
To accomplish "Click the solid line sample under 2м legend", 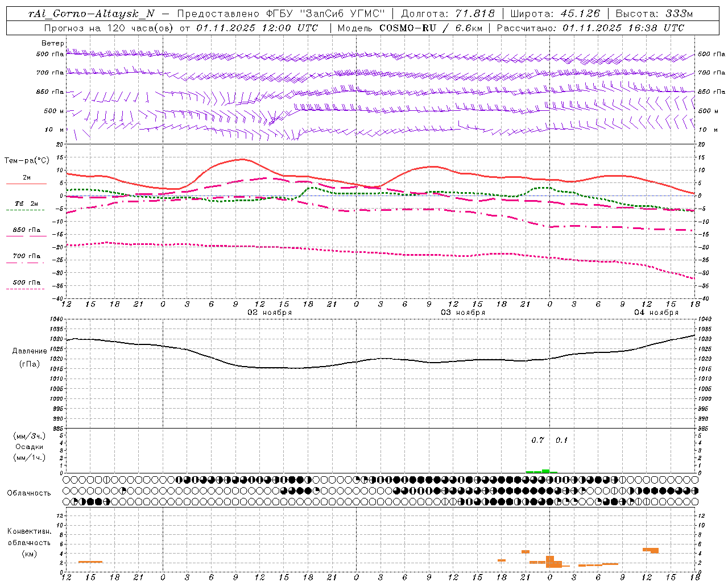I will pyautogui.click(x=26, y=184).
